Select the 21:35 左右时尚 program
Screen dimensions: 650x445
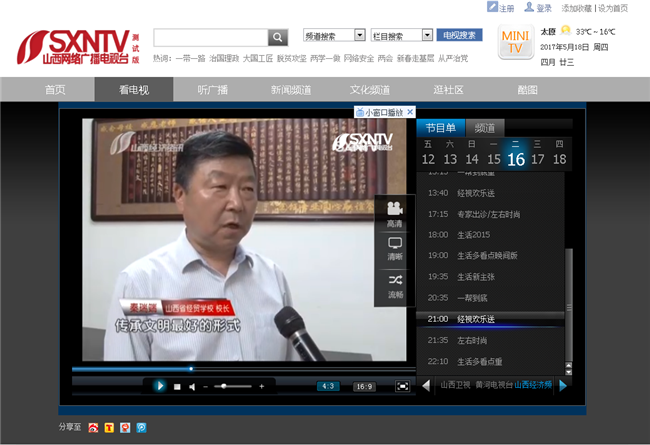(x=490, y=340)
